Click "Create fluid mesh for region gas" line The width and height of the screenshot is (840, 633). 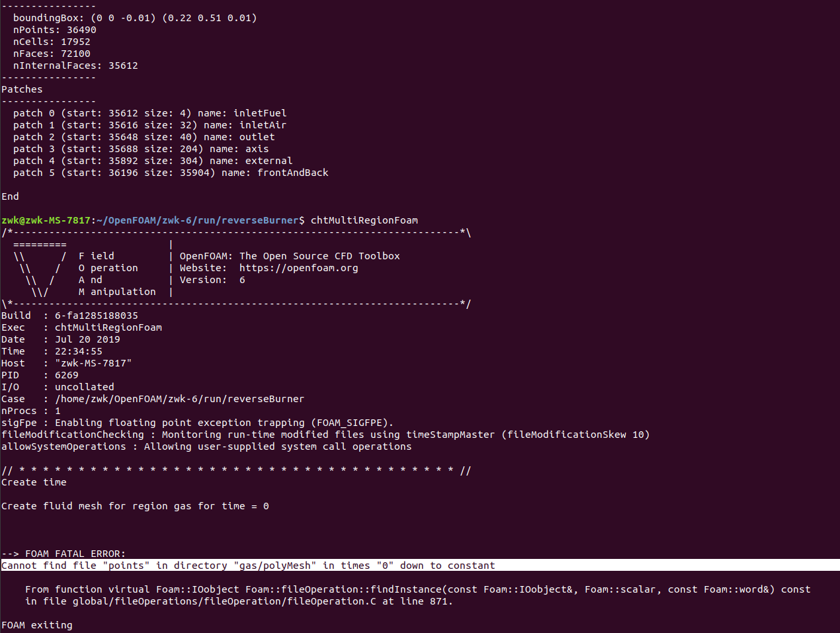click(135, 506)
